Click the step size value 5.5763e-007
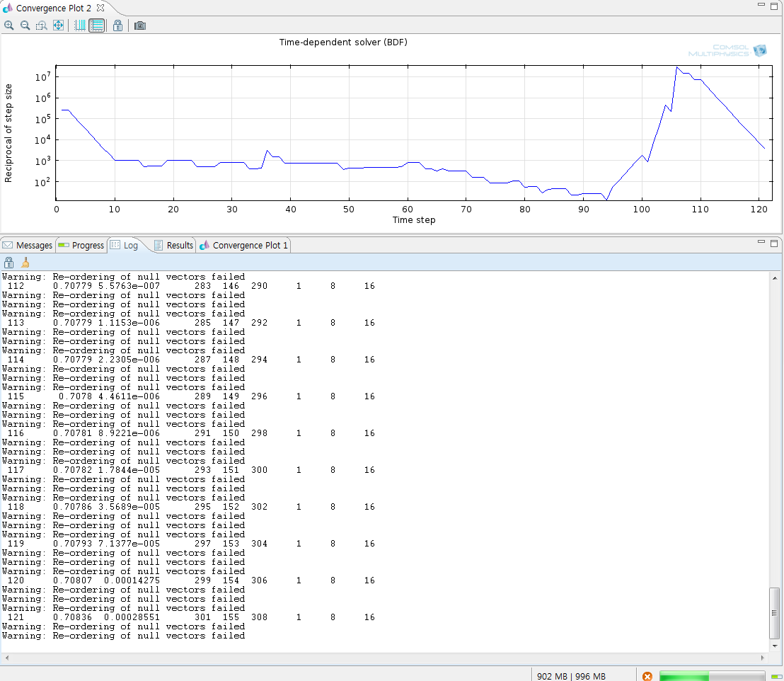The width and height of the screenshot is (784, 681). coord(129,286)
